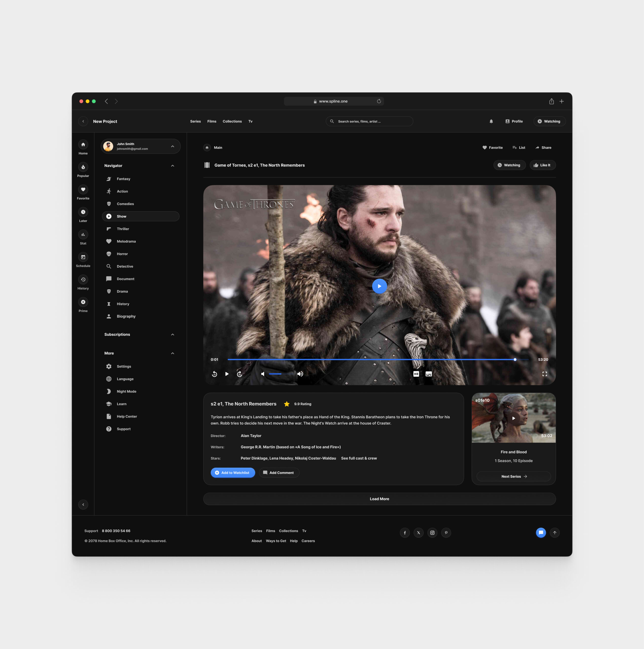
Task: Collapse the John Smith account dropdown
Action: (172, 147)
